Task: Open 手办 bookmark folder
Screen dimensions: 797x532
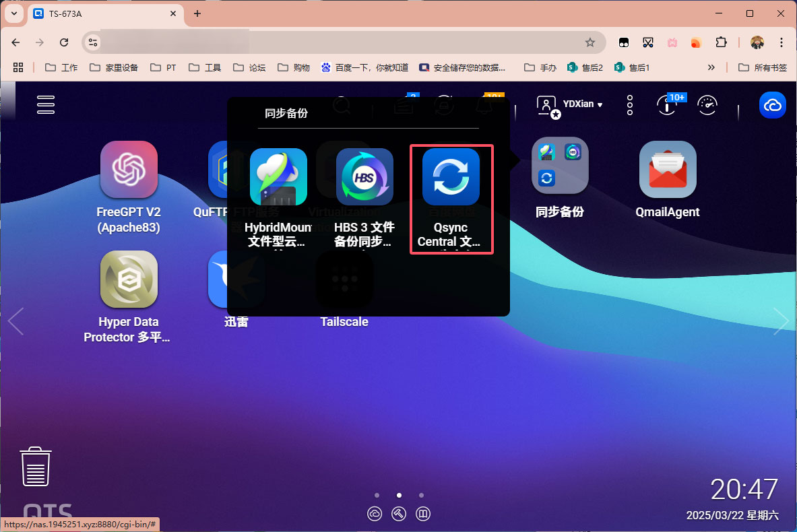Action: pyautogui.click(x=540, y=67)
